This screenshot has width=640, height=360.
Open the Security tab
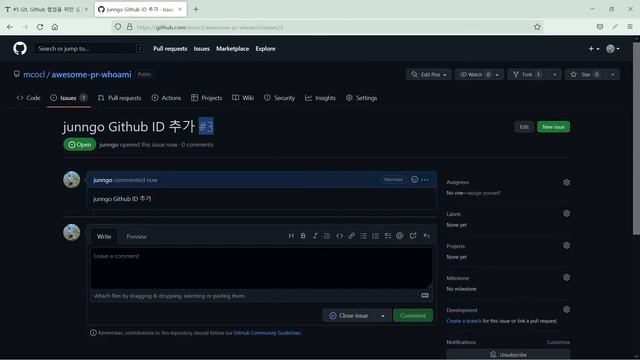(279, 98)
